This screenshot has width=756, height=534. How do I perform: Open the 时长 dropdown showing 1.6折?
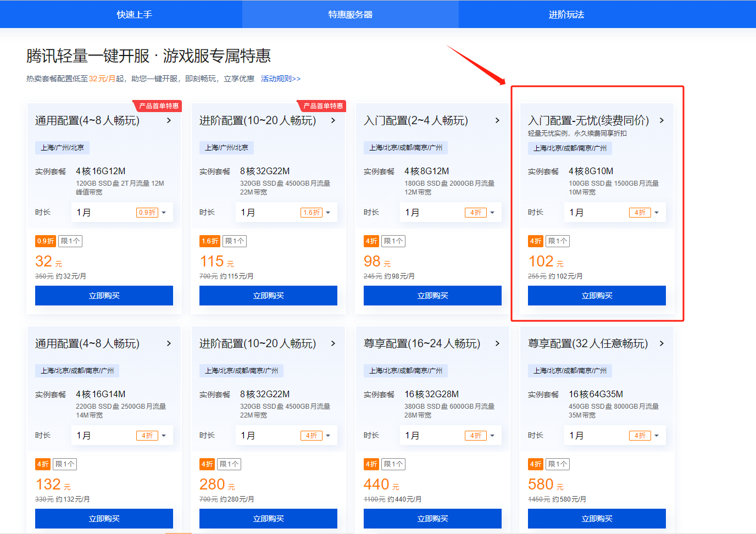click(286, 213)
